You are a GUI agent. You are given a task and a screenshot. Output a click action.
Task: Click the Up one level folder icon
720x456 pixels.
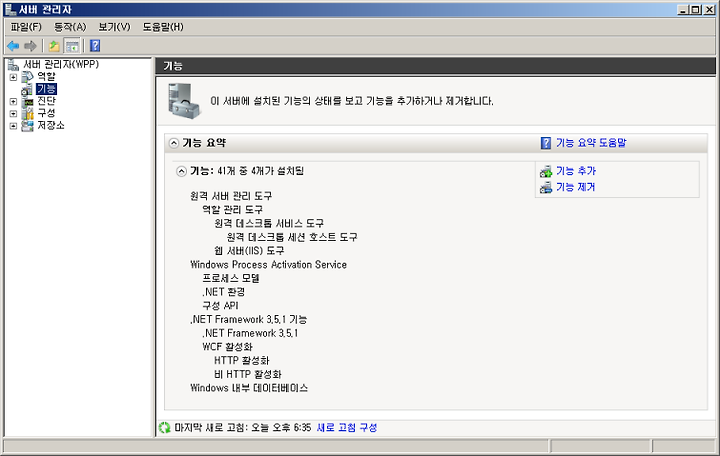tap(54, 46)
